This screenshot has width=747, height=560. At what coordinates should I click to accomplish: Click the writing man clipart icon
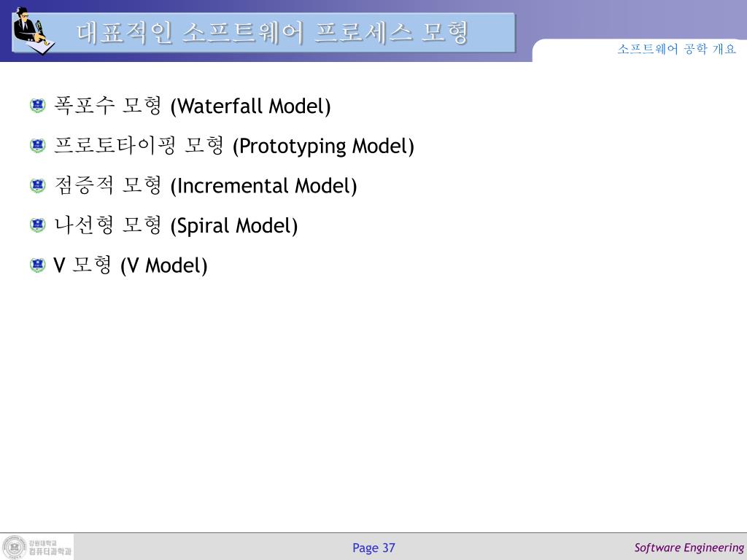point(34,31)
